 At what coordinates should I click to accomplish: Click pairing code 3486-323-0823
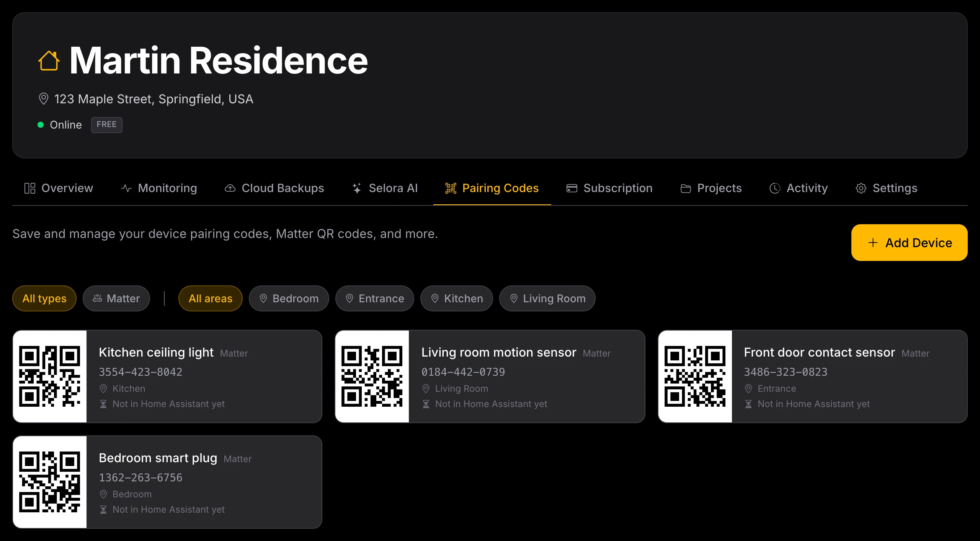pyautogui.click(x=786, y=372)
